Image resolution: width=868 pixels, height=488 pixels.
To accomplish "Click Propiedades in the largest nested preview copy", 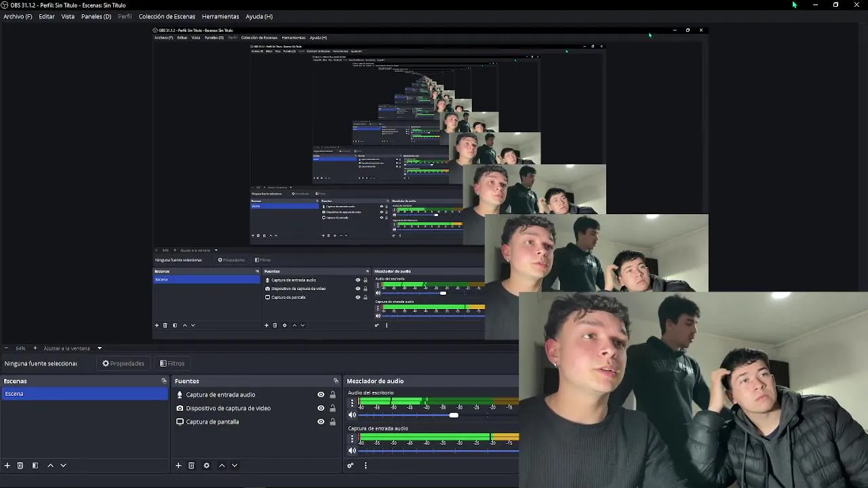I will (x=231, y=260).
